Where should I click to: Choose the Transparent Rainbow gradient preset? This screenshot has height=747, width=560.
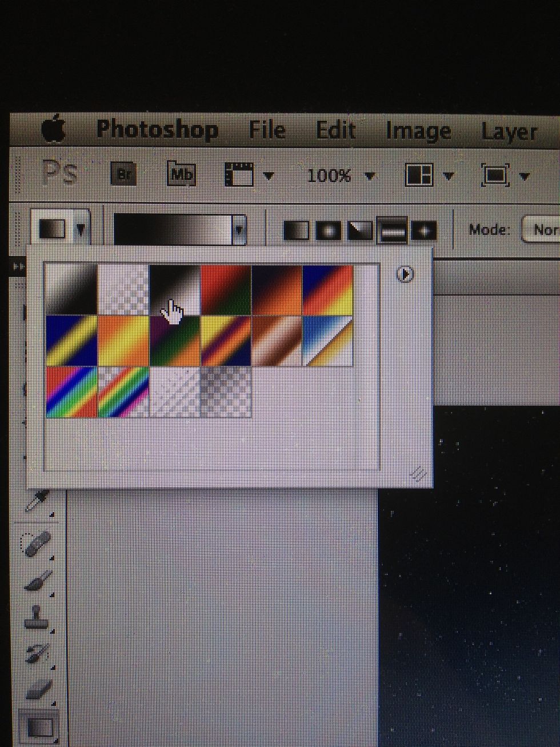[123, 392]
